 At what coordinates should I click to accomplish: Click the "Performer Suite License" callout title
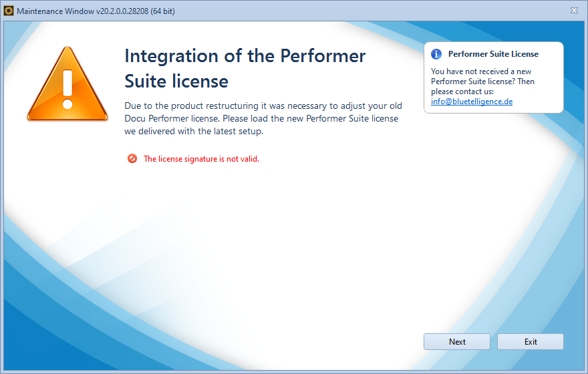493,54
